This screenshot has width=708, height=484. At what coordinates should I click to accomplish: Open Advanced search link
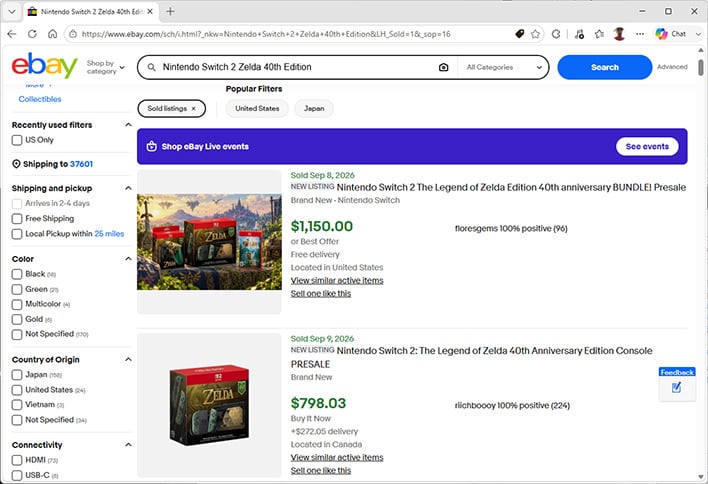[x=672, y=67]
